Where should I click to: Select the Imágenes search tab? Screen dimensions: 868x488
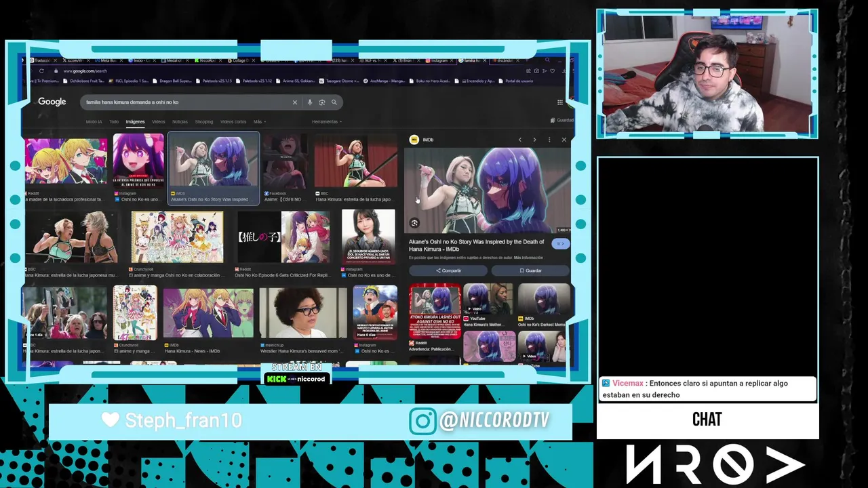135,122
